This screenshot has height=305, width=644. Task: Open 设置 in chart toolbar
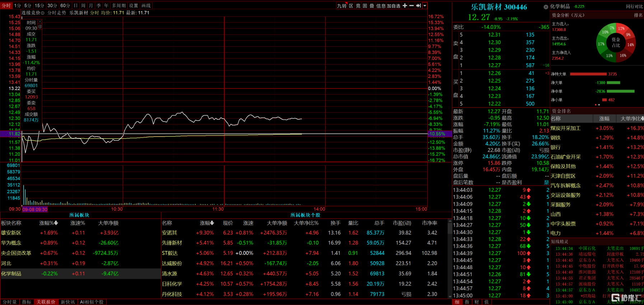[134, 6]
